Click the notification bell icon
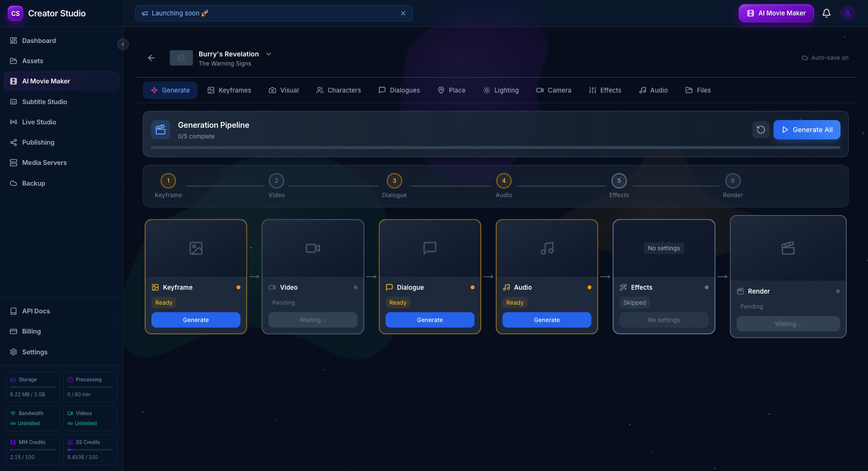 (x=826, y=13)
